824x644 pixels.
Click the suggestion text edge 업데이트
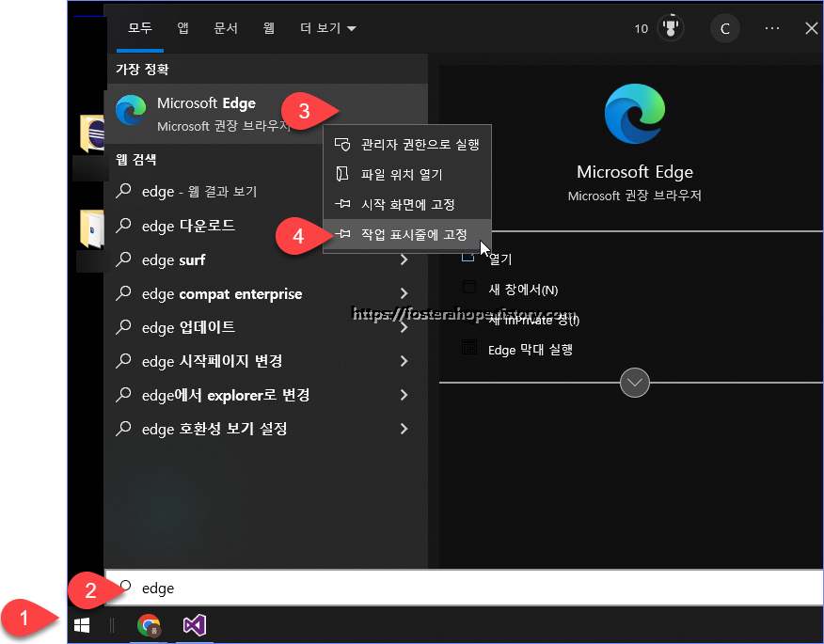(x=188, y=327)
